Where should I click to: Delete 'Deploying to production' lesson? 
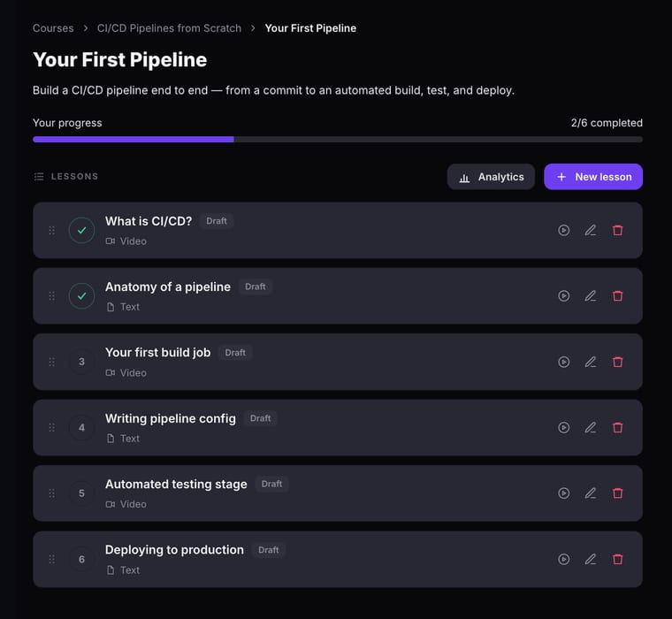pyautogui.click(x=617, y=559)
